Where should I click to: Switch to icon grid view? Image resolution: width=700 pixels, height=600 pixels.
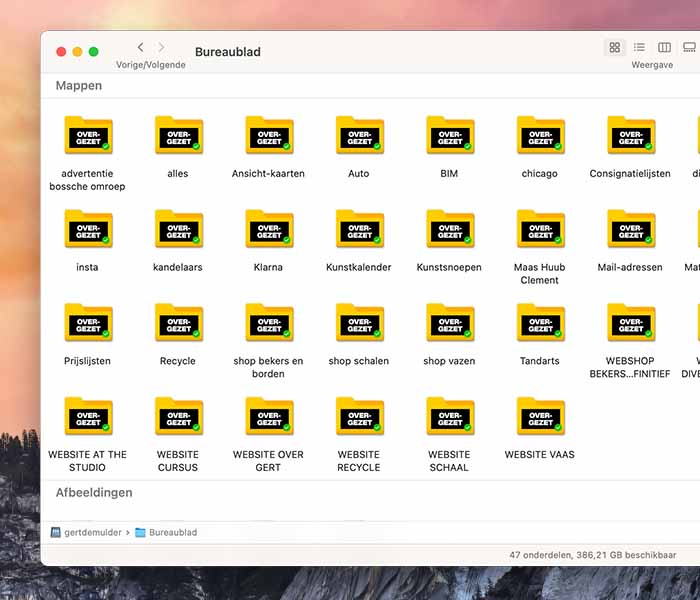(x=614, y=48)
